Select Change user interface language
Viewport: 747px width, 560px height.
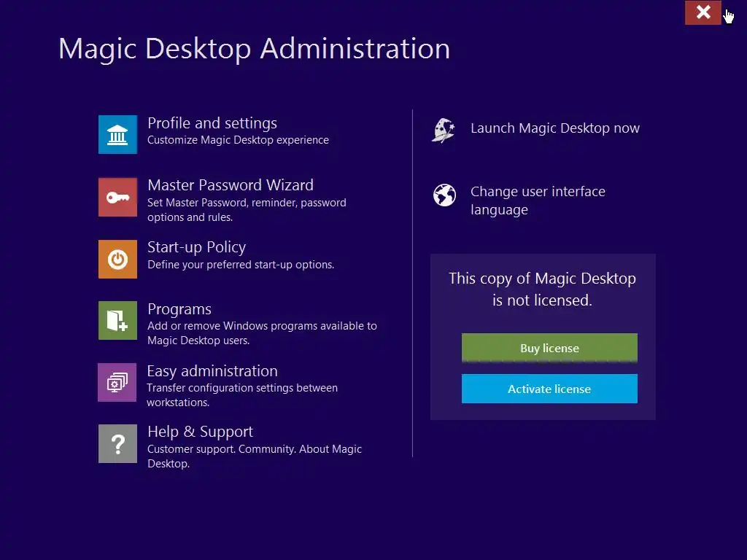pyautogui.click(x=538, y=201)
